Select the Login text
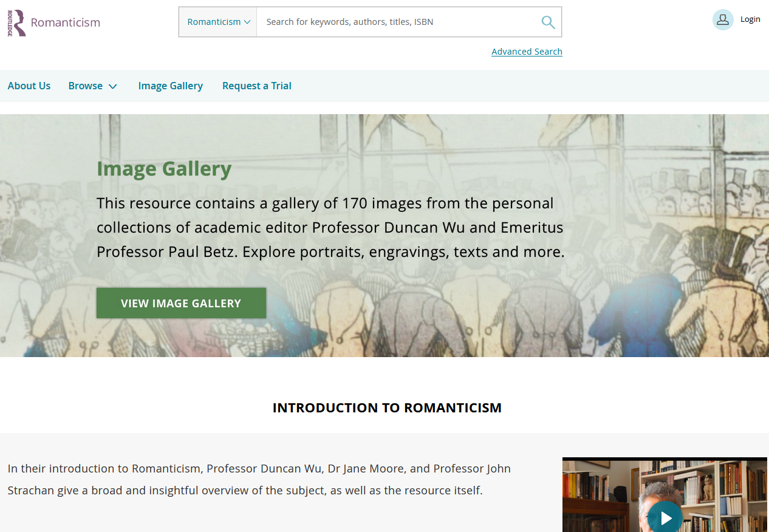 [750, 19]
